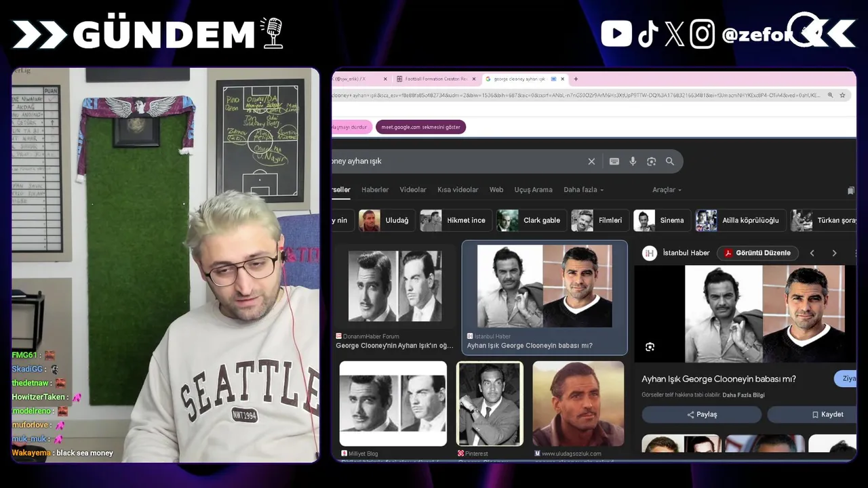Screen dimensions: 868x488
Task: Click chat message black sea money
Action: 85,453
